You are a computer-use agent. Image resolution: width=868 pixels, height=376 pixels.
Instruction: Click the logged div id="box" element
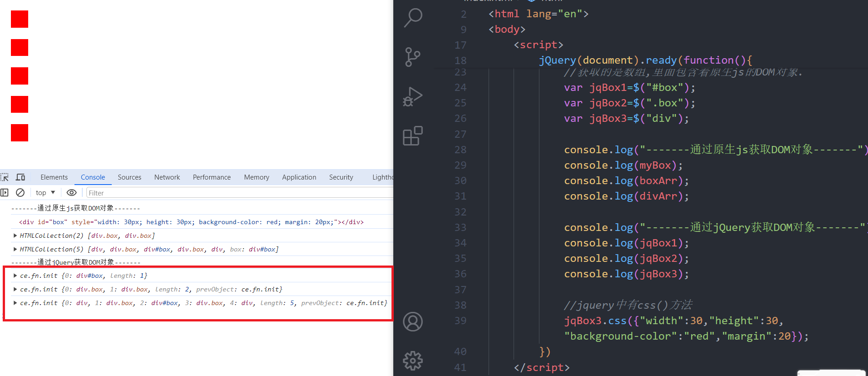pos(191,222)
